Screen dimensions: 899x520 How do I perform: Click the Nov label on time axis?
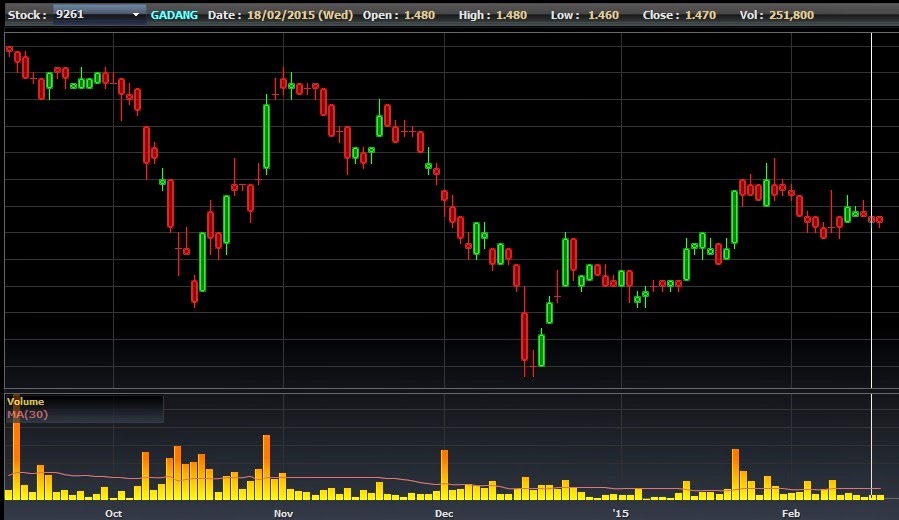283,513
